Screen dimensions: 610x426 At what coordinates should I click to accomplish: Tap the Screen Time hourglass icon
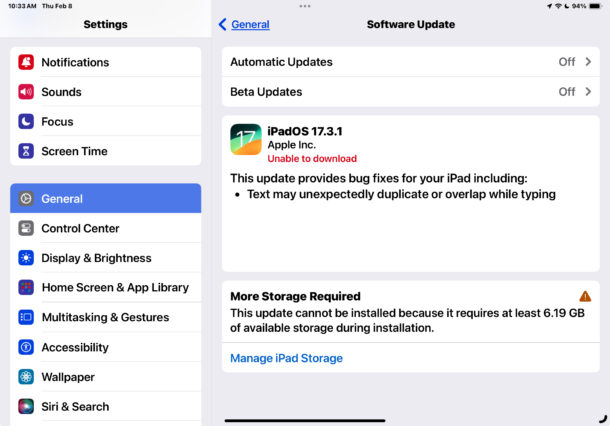pyautogui.click(x=26, y=151)
